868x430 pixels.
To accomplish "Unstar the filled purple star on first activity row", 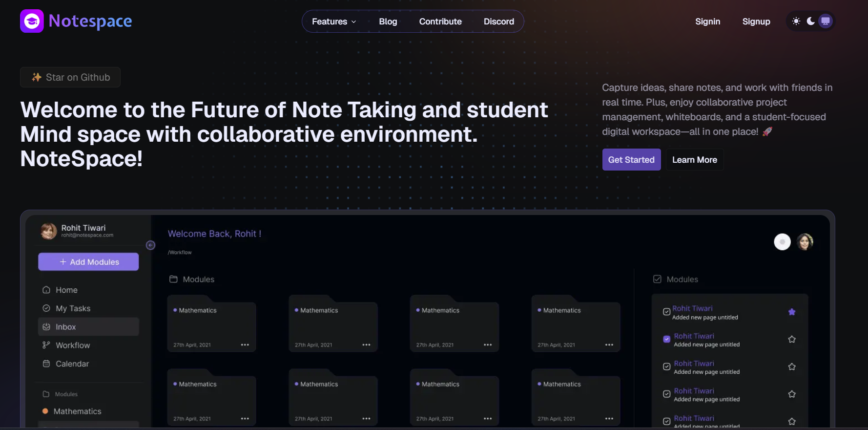I will (x=792, y=312).
